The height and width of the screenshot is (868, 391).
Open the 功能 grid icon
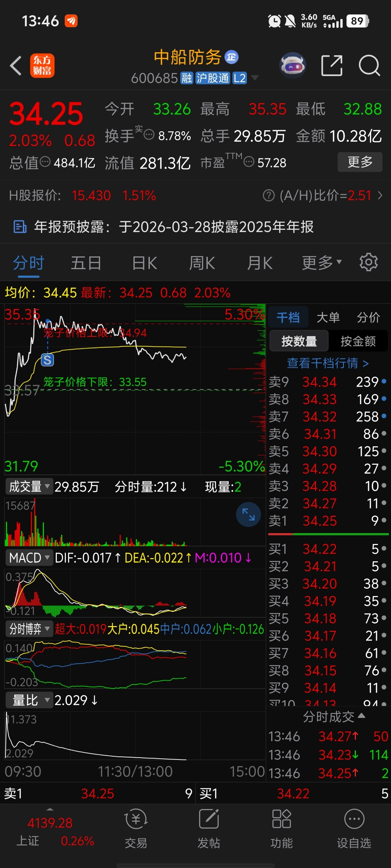point(281,819)
